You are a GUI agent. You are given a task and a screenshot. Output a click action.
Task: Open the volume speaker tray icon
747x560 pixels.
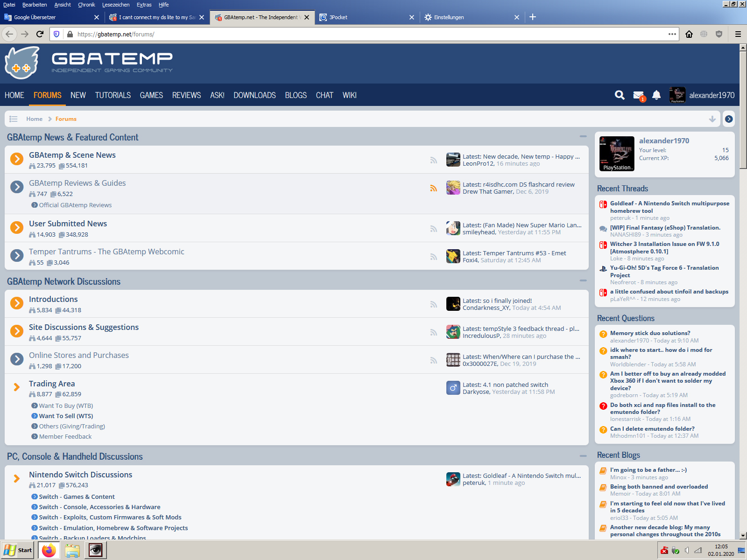click(x=687, y=551)
